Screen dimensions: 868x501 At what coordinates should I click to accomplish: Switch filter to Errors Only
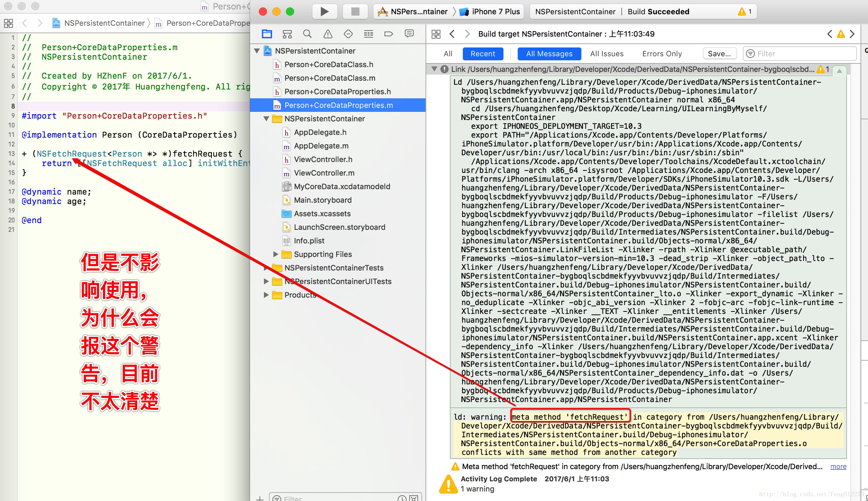tap(662, 54)
